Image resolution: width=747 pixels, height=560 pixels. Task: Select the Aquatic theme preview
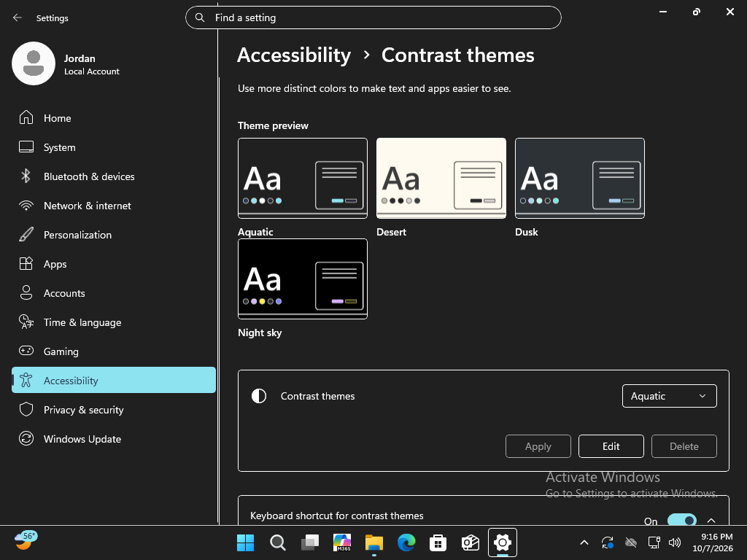303,178
